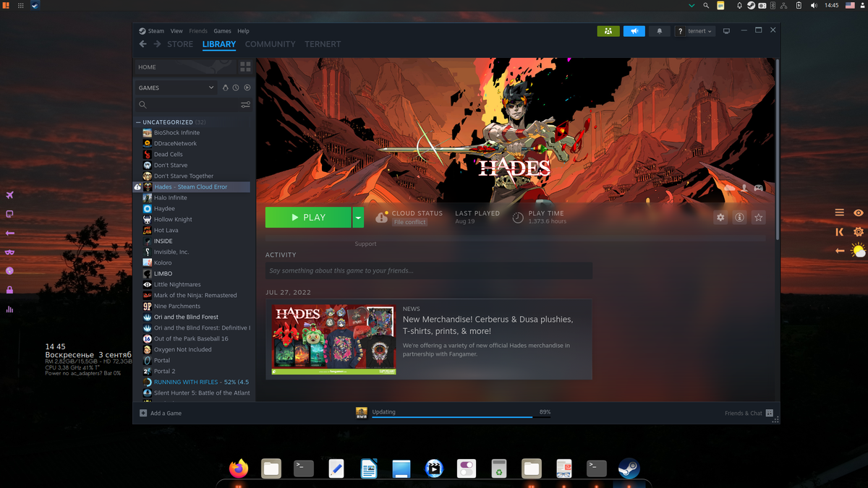The height and width of the screenshot is (488, 868).
Task: Click the Steam icon in the dock
Action: (629, 468)
